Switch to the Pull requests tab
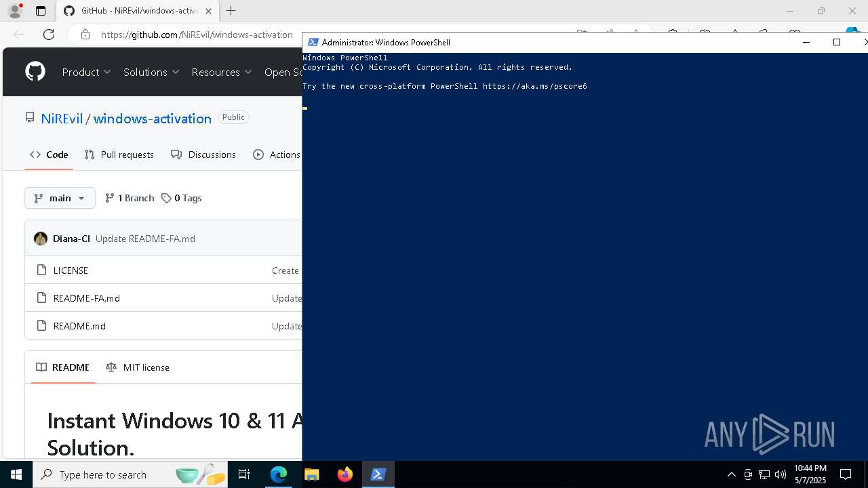The height and width of the screenshot is (488, 868). (119, 155)
